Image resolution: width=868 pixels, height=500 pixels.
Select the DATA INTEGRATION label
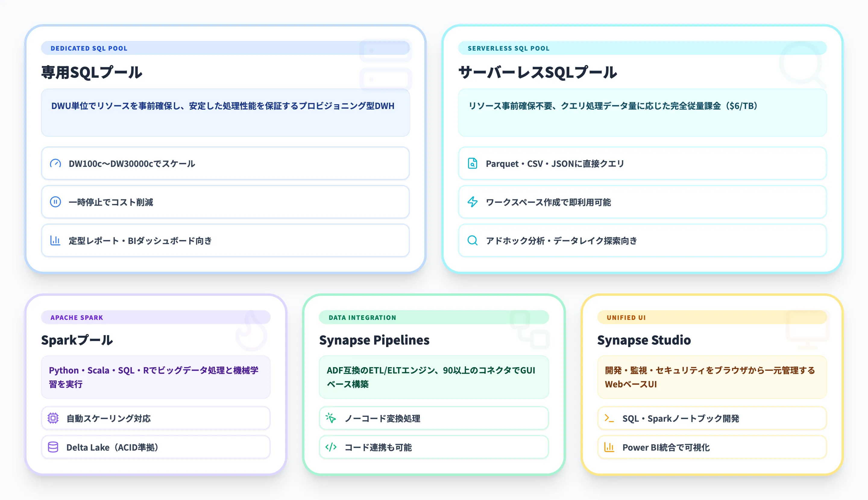[x=362, y=318]
